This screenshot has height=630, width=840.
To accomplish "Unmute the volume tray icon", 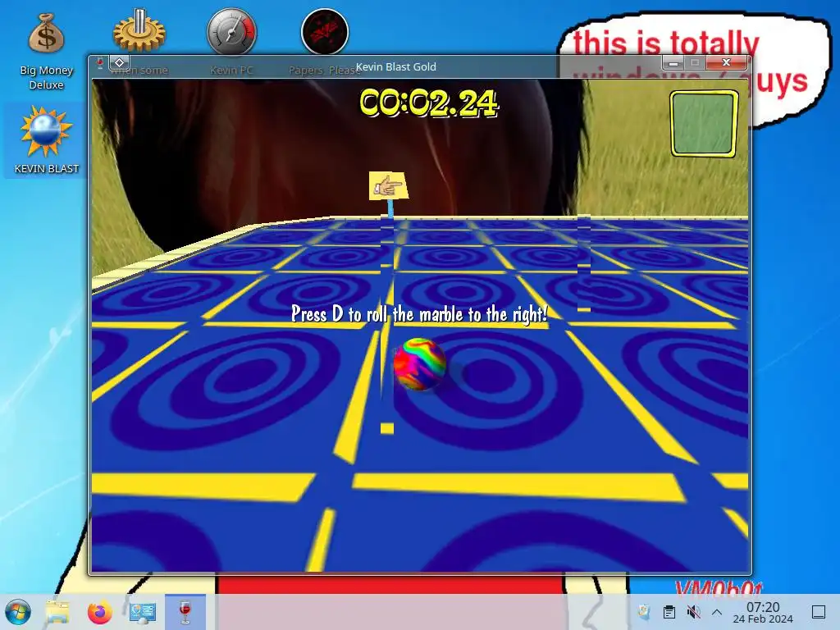I will coord(693,612).
